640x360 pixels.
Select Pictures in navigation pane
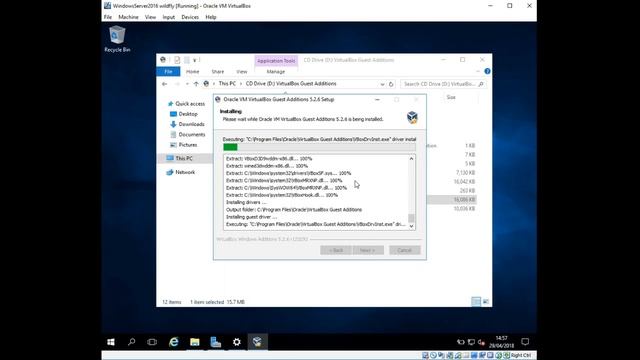[x=184, y=145]
